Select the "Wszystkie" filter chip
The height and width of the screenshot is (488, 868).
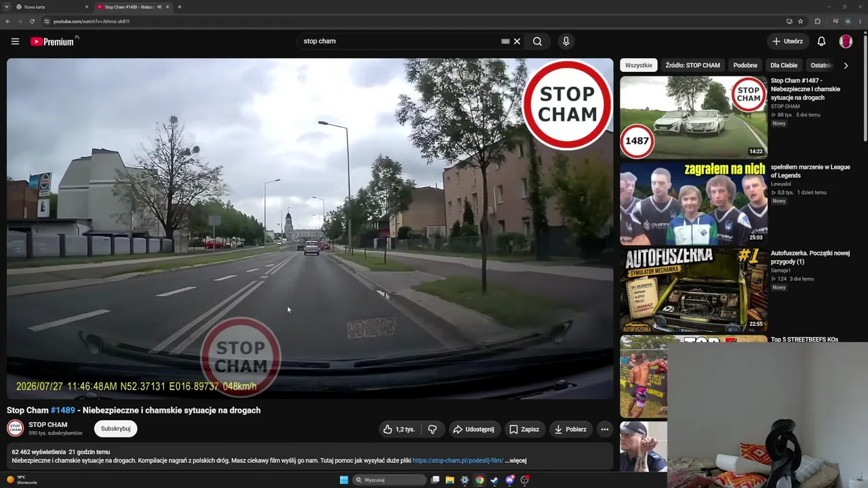pyautogui.click(x=639, y=65)
